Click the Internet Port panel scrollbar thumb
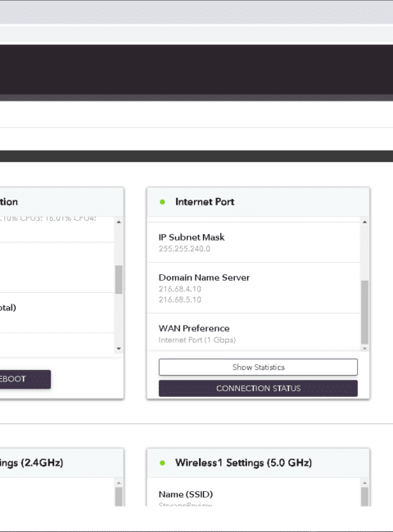The width and height of the screenshot is (393, 532). point(364,312)
